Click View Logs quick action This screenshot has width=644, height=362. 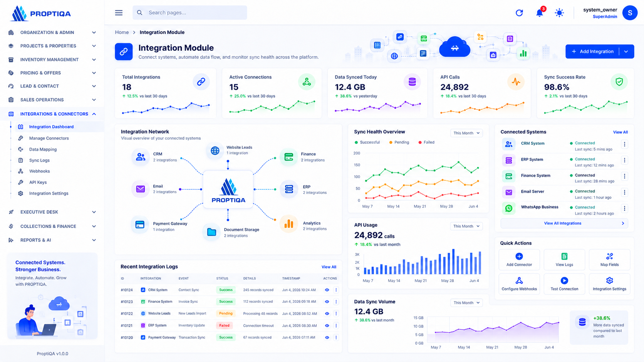[564, 260]
